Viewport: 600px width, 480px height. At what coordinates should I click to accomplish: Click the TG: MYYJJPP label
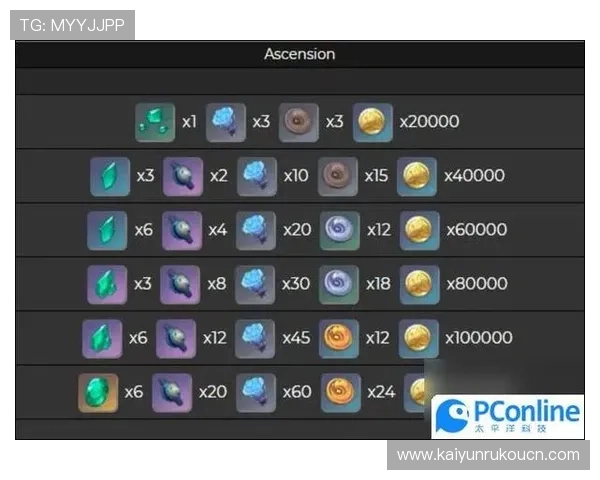pyautogui.click(x=72, y=25)
